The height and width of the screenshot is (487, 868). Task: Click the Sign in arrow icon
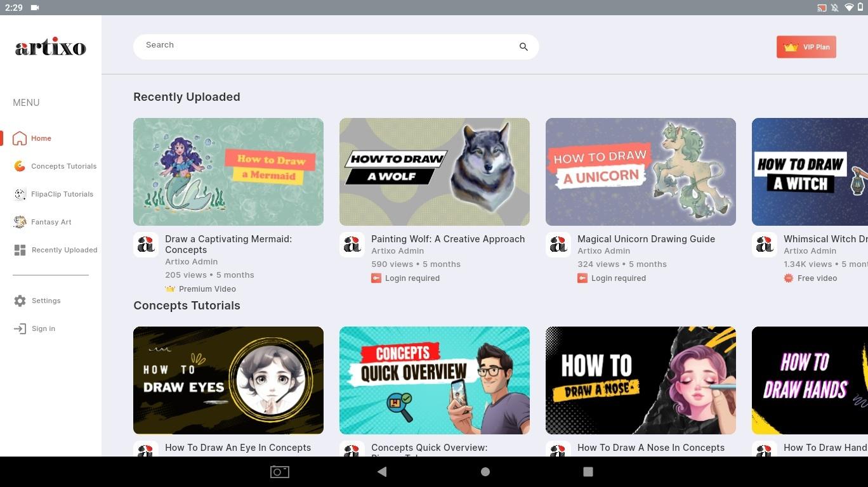point(20,328)
